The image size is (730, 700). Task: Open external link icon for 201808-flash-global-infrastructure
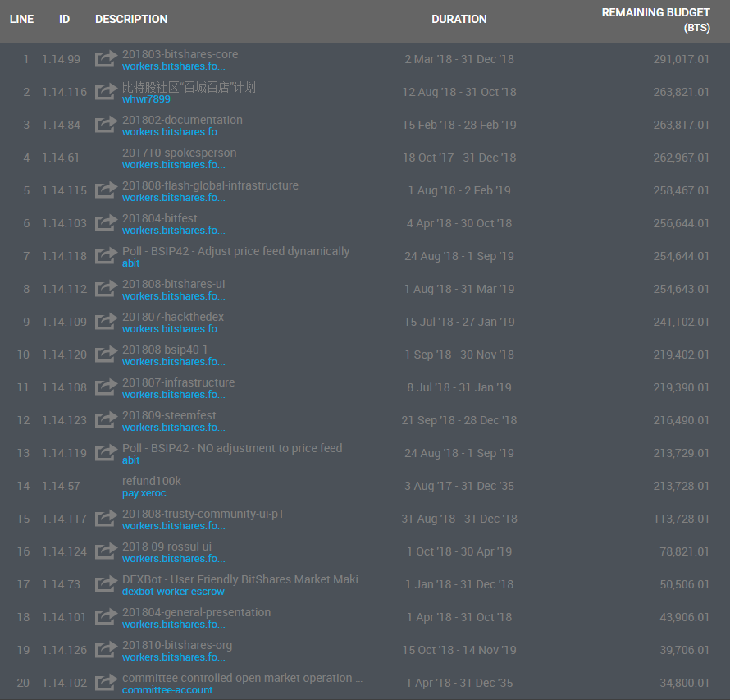click(106, 190)
